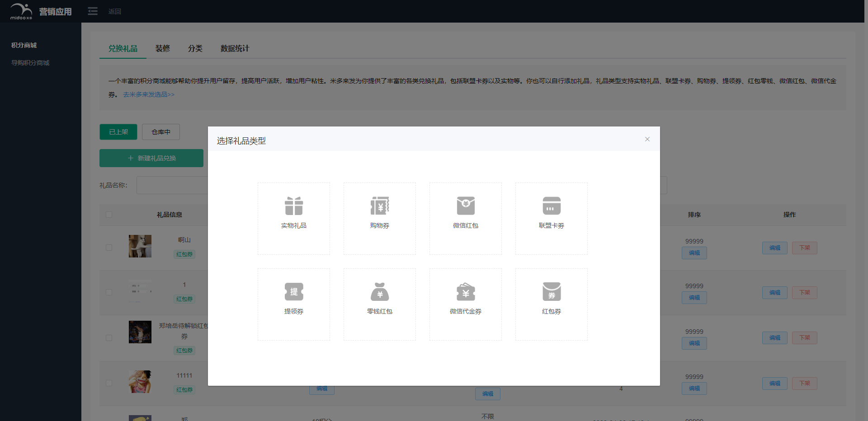
Task: Open the 11111 gift thumbnail
Action: pos(140,382)
